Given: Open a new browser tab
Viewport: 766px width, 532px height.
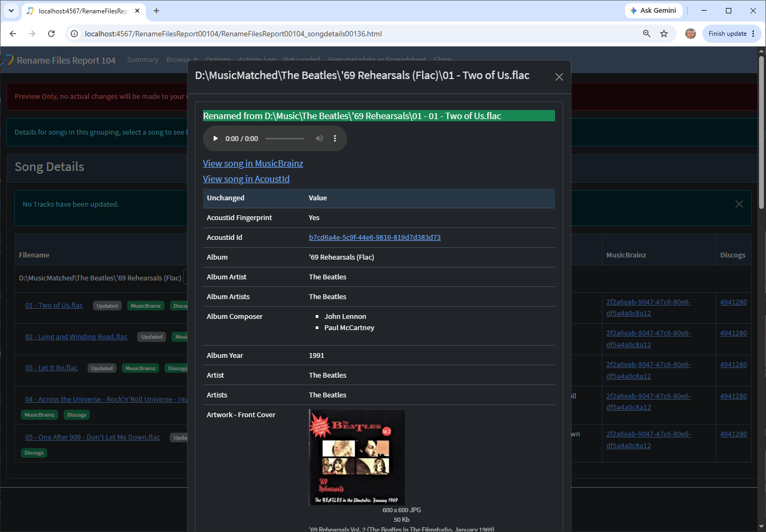Looking at the screenshot, I should point(157,11).
